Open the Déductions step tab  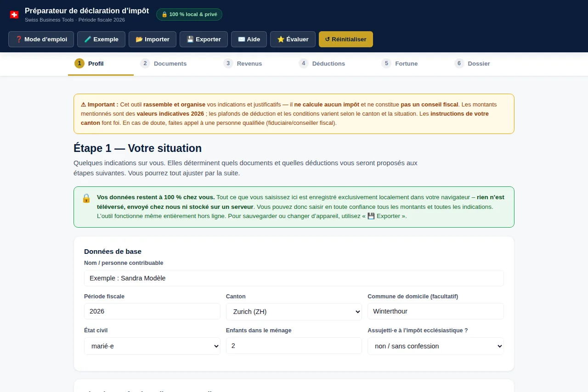click(322, 64)
